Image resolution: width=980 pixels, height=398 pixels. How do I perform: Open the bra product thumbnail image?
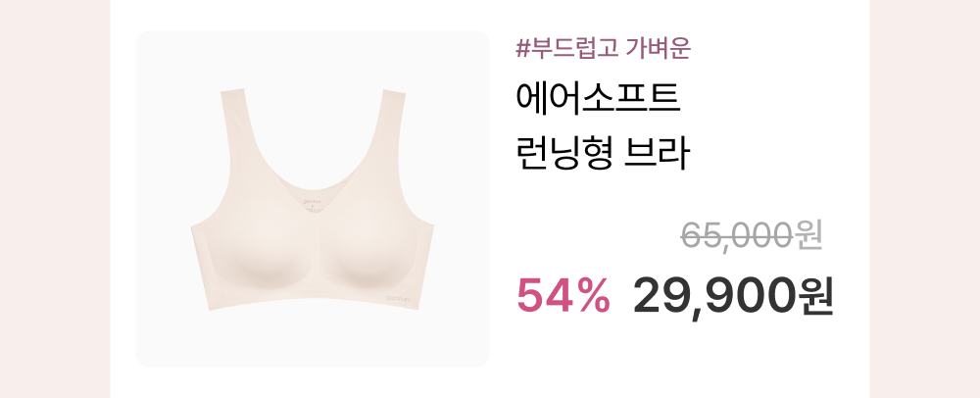click(313, 199)
